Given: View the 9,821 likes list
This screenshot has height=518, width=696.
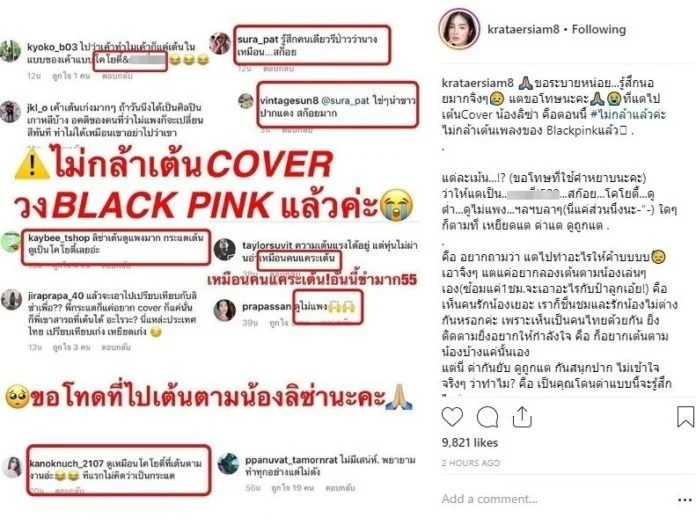Looking at the screenshot, I should click(470, 443).
